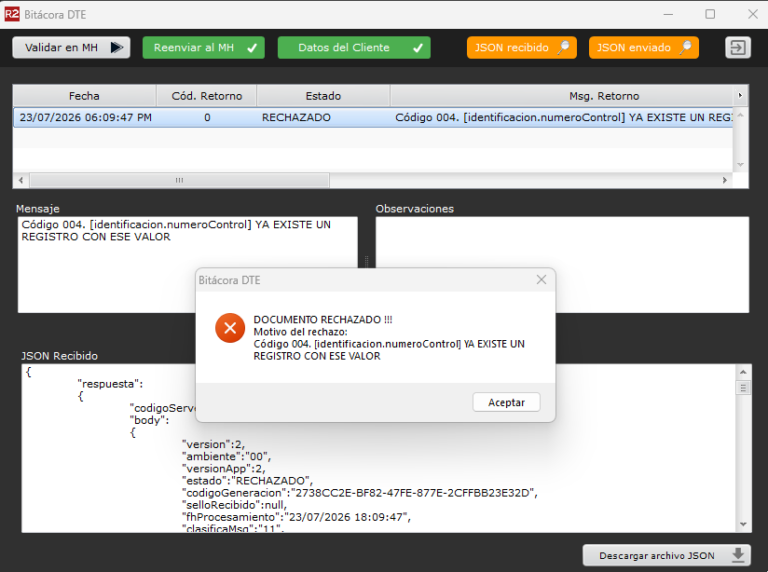Click the download arrow icon on Descargar button

(x=738, y=555)
